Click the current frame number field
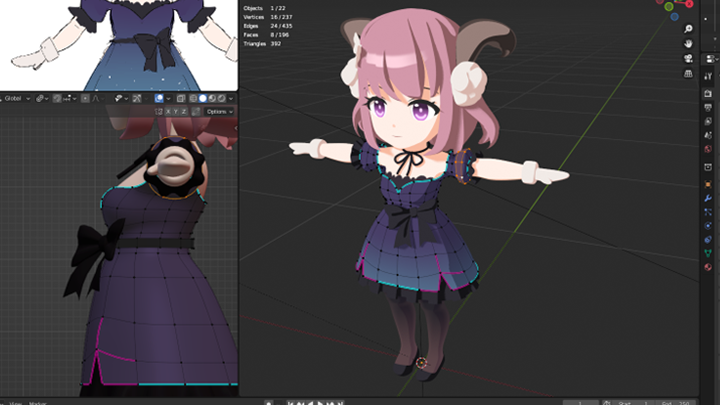This screenshot has height=405, width=720. (580, 403)
